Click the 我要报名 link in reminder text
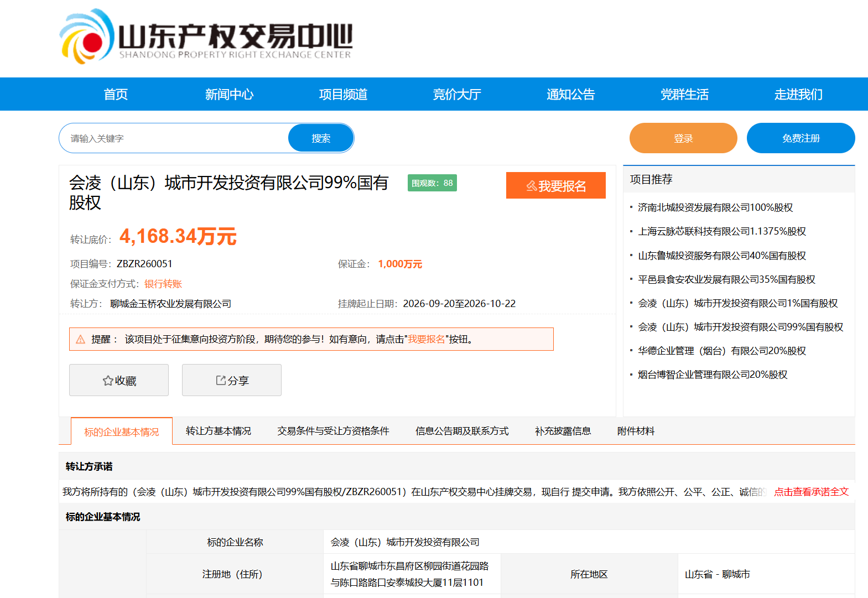 [x=427, y=339]
